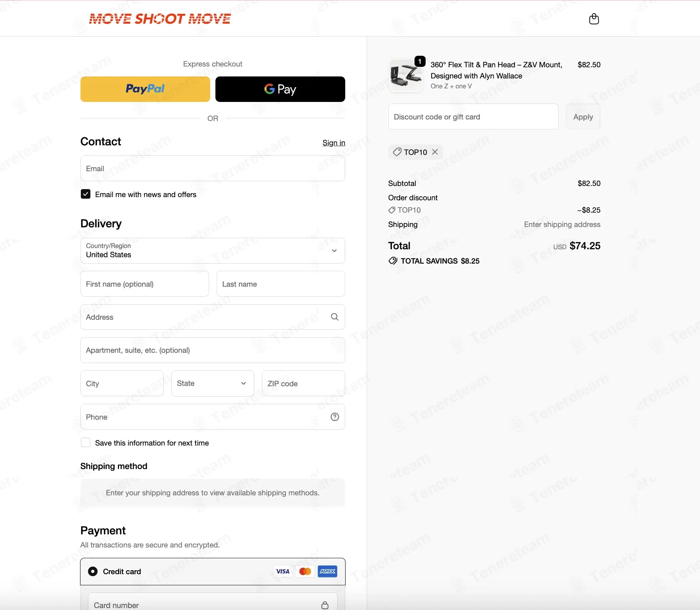Focus the Apartment, suite, etc. field

[x=213, y=350]
